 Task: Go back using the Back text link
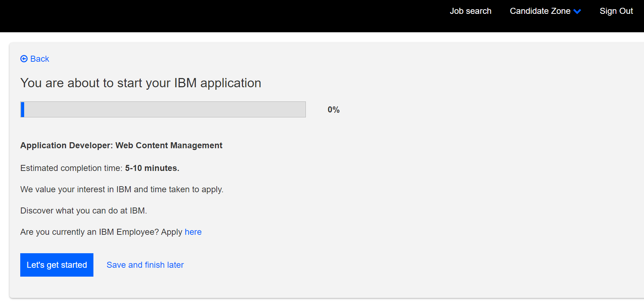(39, 59)
